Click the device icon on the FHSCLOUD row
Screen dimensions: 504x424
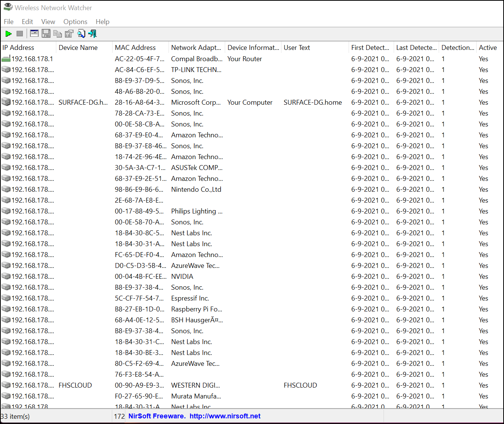pyautogui.click(x=6, y=385)
